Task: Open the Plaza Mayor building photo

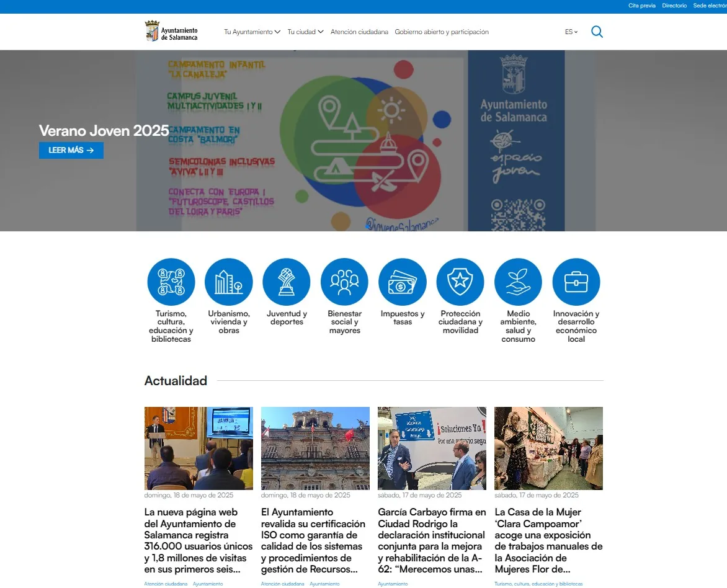Action: point(315,448)
